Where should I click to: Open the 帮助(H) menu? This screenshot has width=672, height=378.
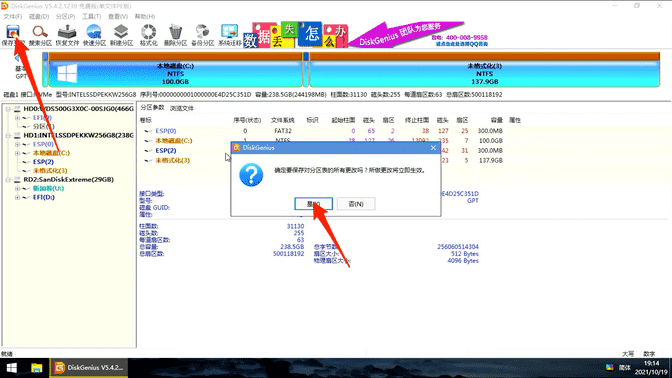tap(144, 16)
